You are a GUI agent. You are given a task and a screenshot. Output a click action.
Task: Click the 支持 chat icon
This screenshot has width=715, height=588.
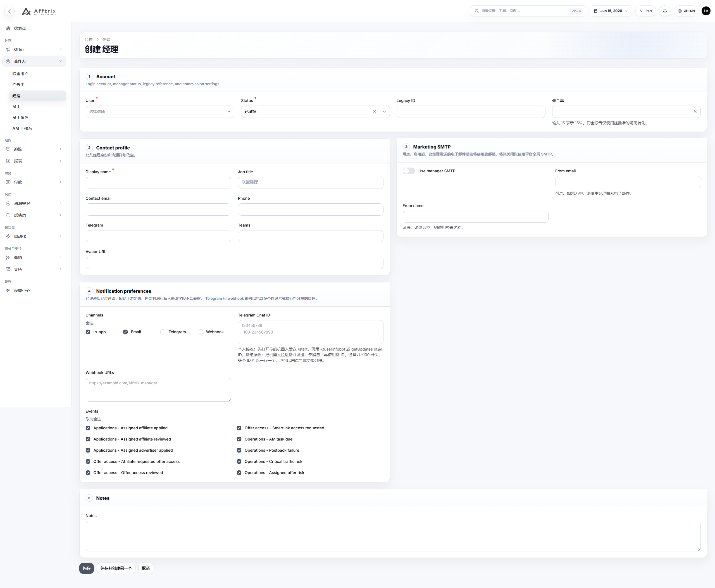tap(8, 269)
